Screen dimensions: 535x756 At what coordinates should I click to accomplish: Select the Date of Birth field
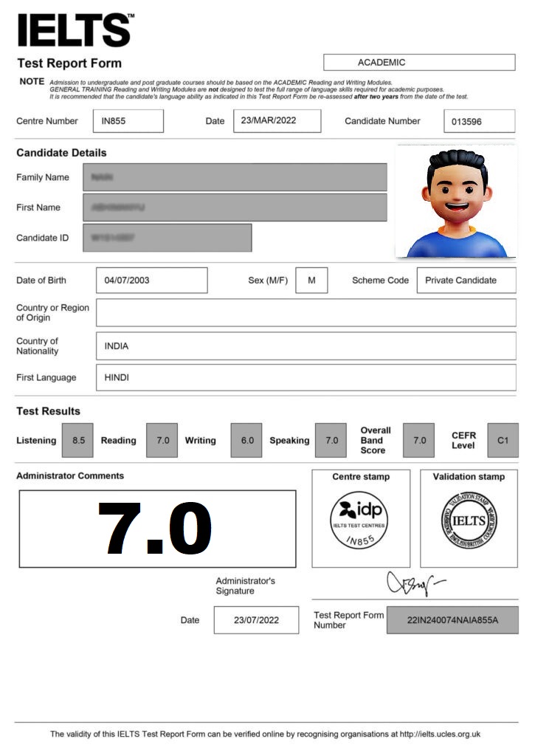(x=151, y=281)
